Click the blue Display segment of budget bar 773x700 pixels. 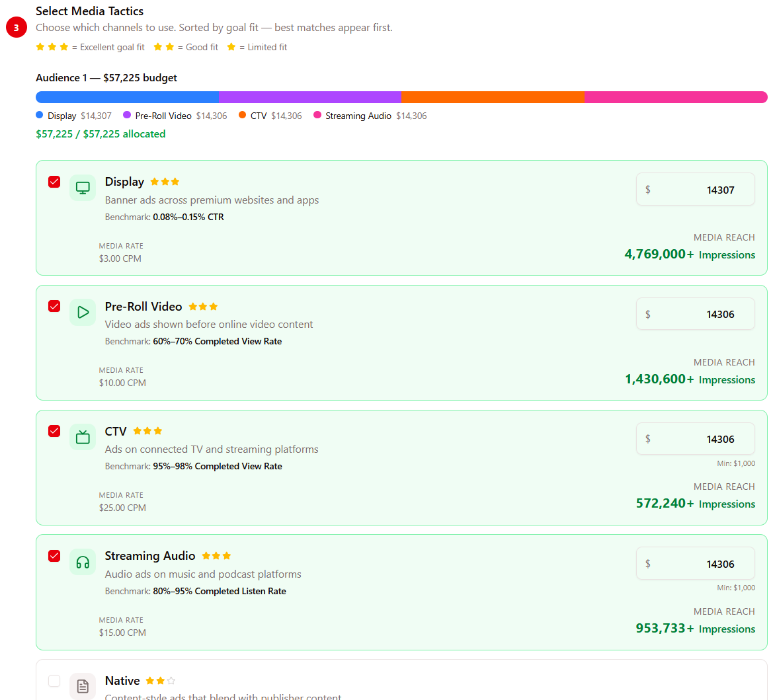[127, 97]
